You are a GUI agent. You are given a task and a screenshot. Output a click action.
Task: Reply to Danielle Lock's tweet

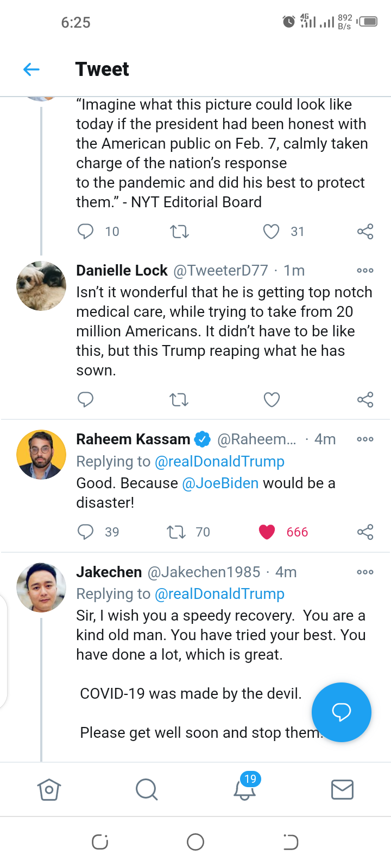point(85,400)
